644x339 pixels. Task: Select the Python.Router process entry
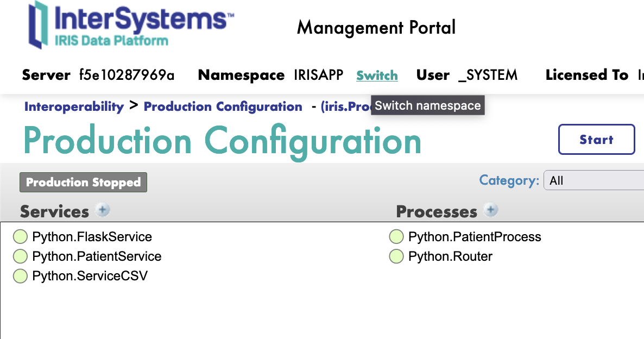(x=450, y=256)
